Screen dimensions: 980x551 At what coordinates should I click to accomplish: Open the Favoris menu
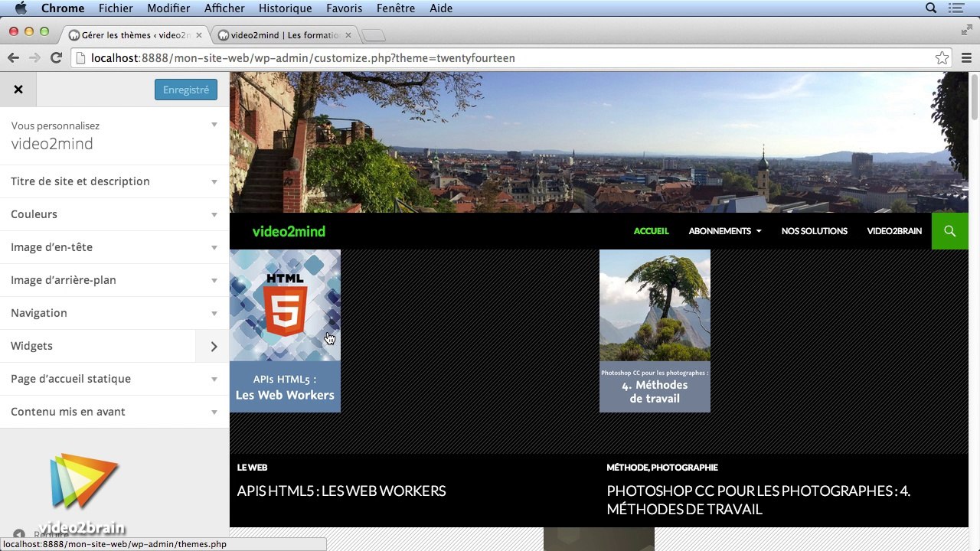click(345, 8)
